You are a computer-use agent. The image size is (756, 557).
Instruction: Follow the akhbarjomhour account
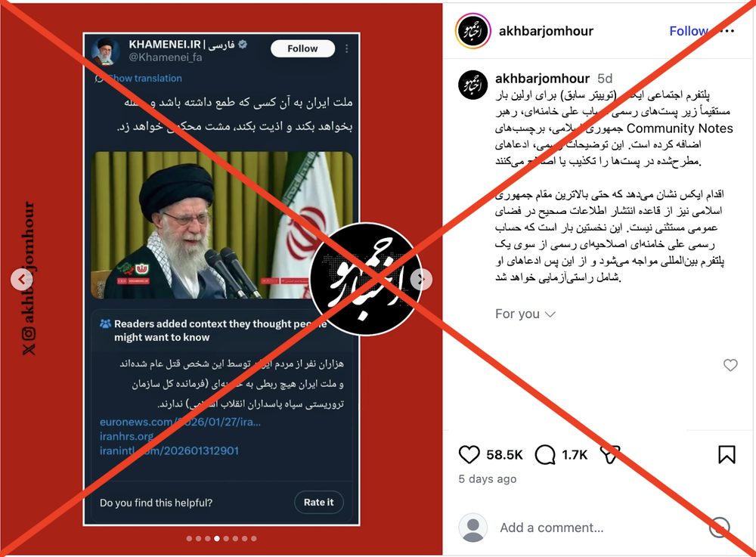click(688, 31)
